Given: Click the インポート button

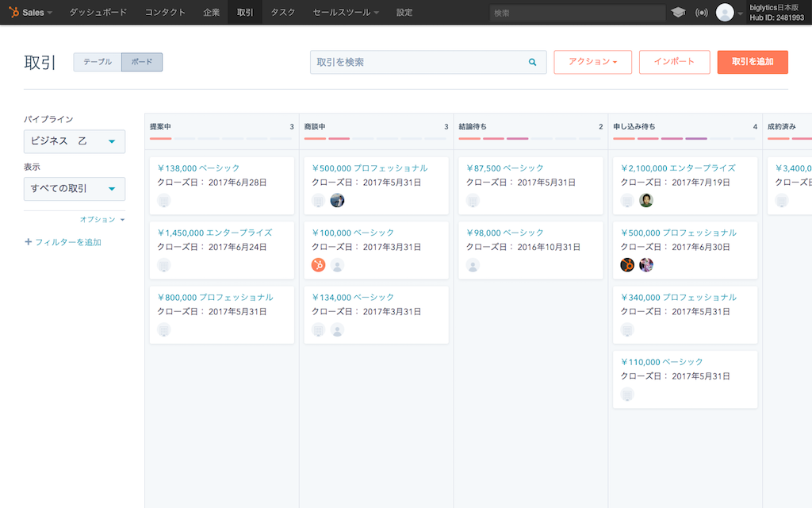Looking at the screenshot, I should pos(673,62).
